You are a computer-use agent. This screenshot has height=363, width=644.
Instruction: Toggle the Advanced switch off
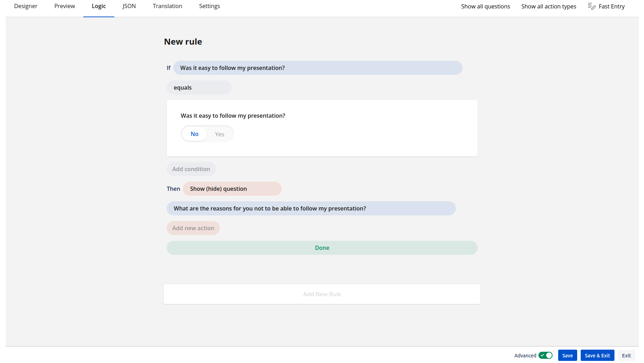(545, 355)
